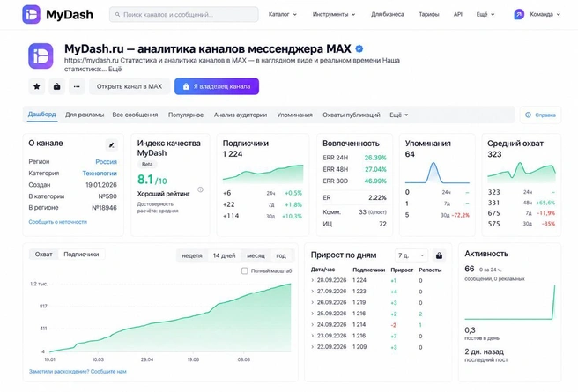Click the bag icon button next to the star
The height and width of the screenshot is (392, 578).
[x=56, y=86]
